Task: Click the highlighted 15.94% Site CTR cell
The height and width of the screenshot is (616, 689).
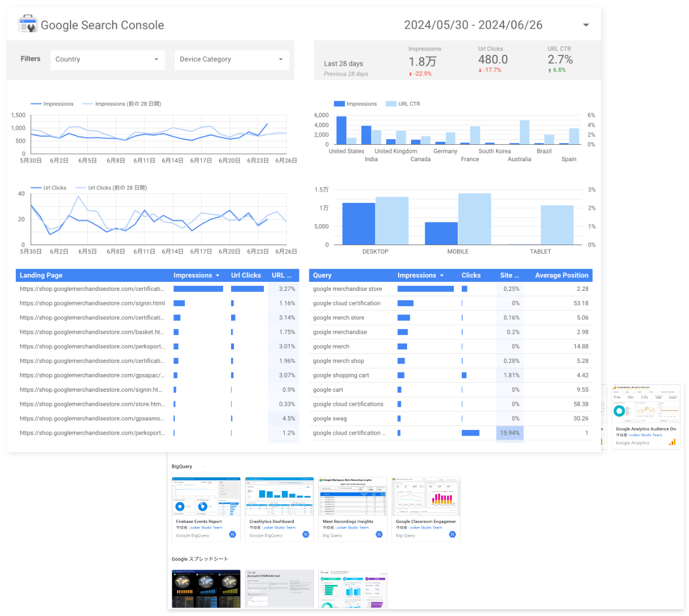Action: pos(510,433)
